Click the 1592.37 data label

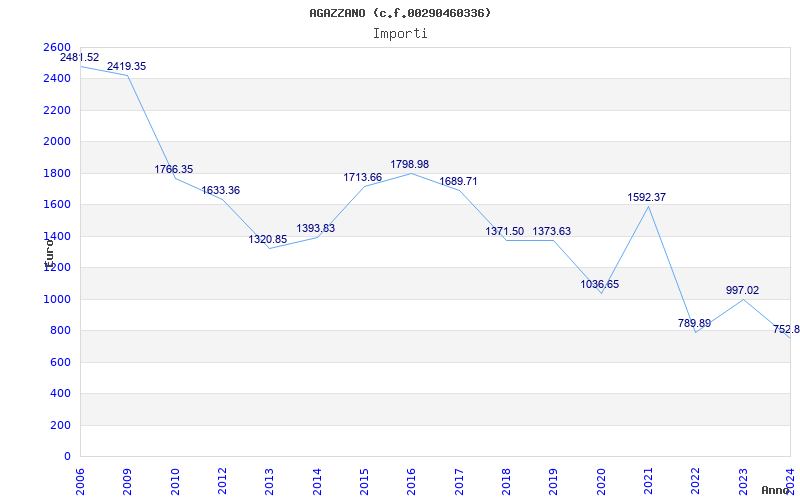click(647, 197)
